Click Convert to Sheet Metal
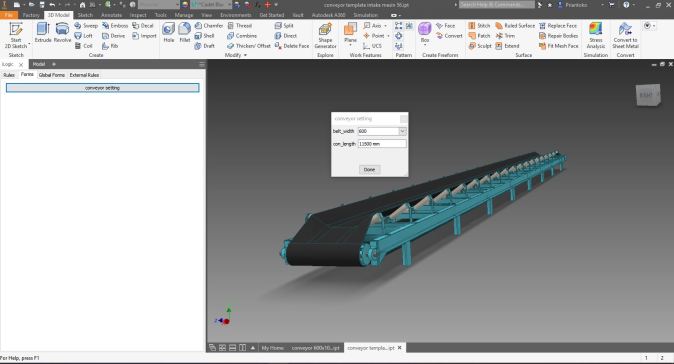This screenshot has height=364, width=674. pos(625,36)
